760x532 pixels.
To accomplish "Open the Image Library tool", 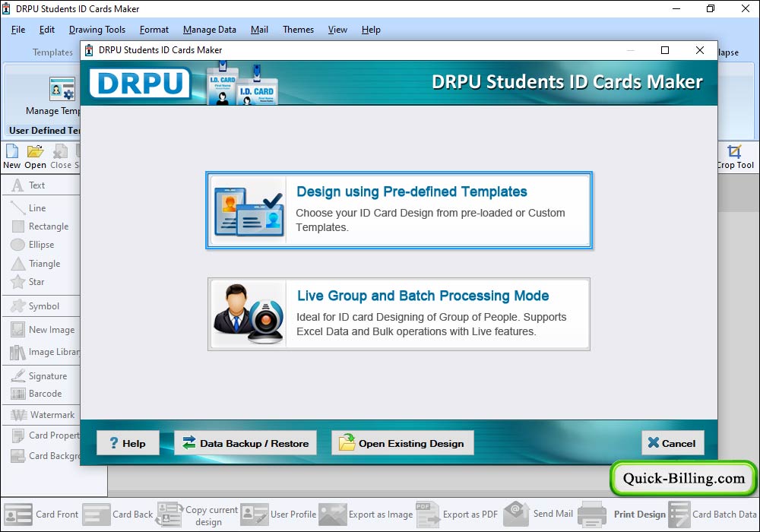I will tap(45, 352).
